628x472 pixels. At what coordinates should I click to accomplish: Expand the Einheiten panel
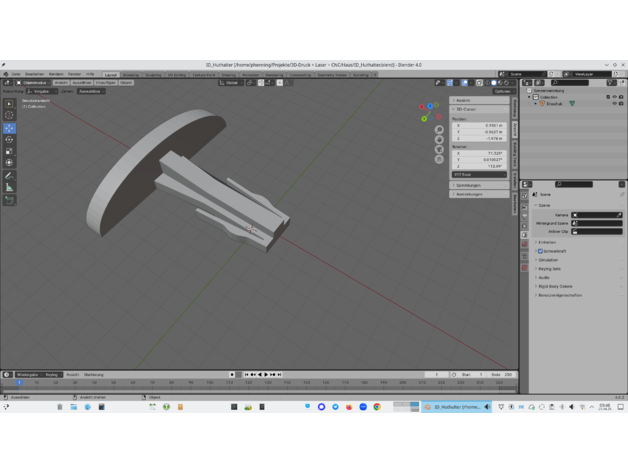[x=547, y=242]
